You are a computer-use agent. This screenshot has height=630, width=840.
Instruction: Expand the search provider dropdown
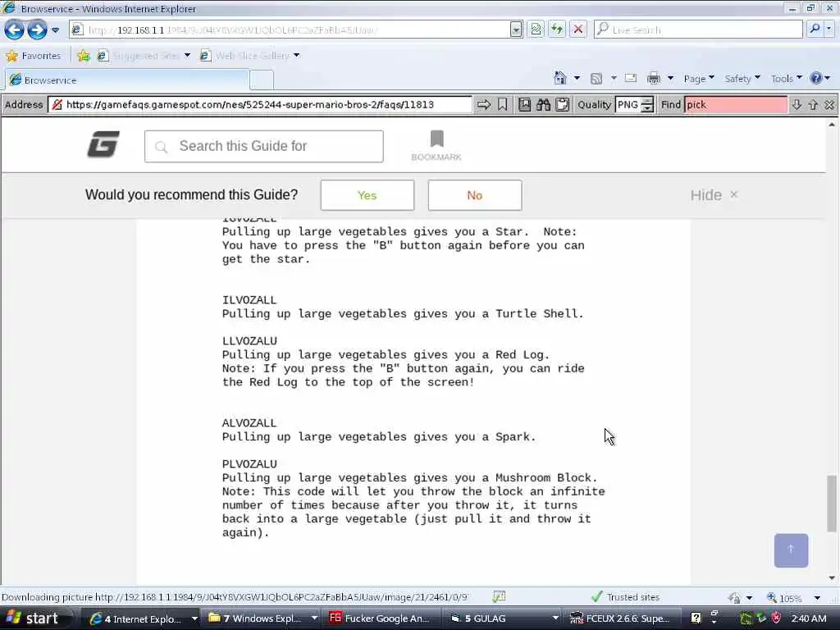829,29
